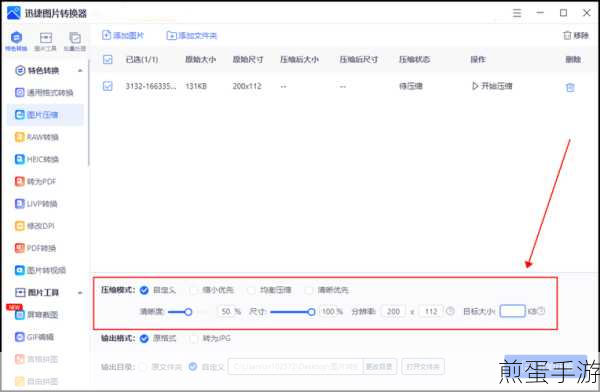Click the 更改目录 change directory button
Viewport: 600px width, 392px height.
379,367
